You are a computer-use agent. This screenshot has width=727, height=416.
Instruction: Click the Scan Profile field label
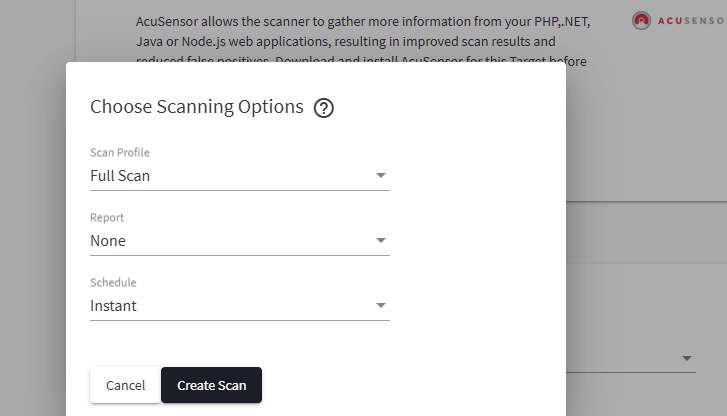(120, 152)
